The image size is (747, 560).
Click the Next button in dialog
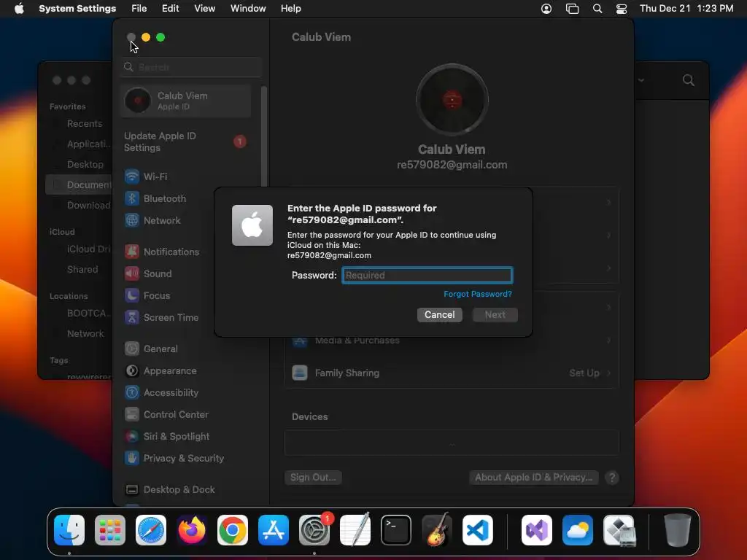point(495,315)
